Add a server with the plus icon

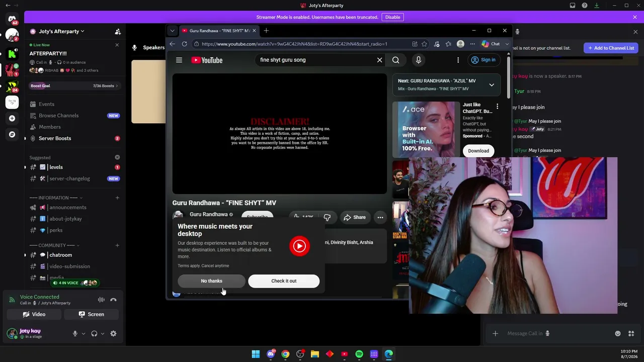click(x=12, y=118)
